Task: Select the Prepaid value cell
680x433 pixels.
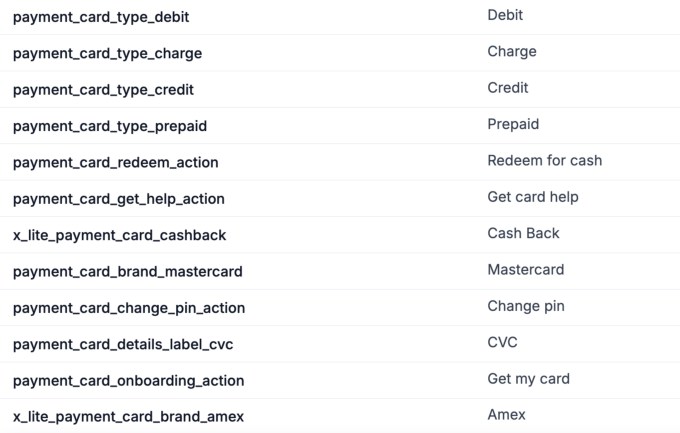Action: [x=513, y=124]
